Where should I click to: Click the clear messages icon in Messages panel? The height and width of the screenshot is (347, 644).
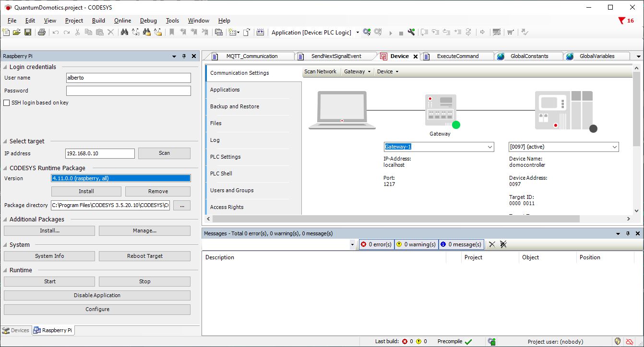(491, 244)
